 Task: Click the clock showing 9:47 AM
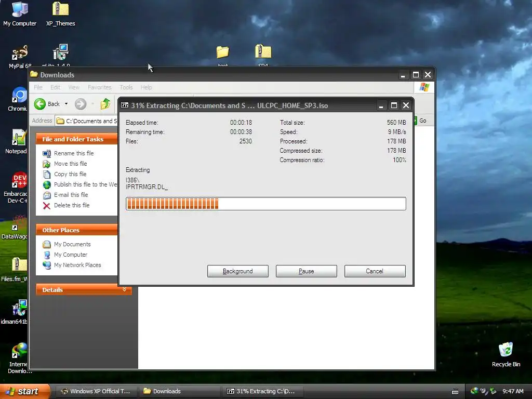pyautogui.click(x=513, y=391)
